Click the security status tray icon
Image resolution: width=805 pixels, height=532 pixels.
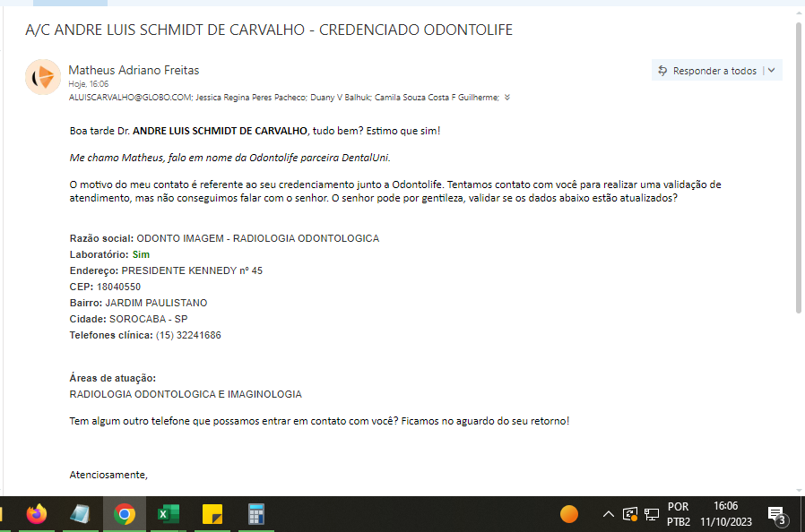coord(630,514)
